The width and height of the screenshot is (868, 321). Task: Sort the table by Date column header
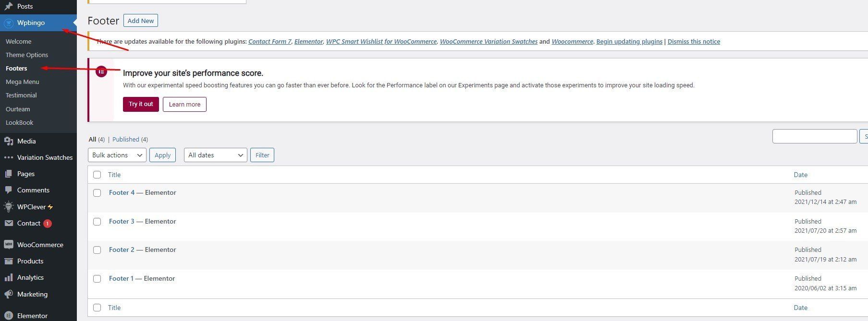800,175
